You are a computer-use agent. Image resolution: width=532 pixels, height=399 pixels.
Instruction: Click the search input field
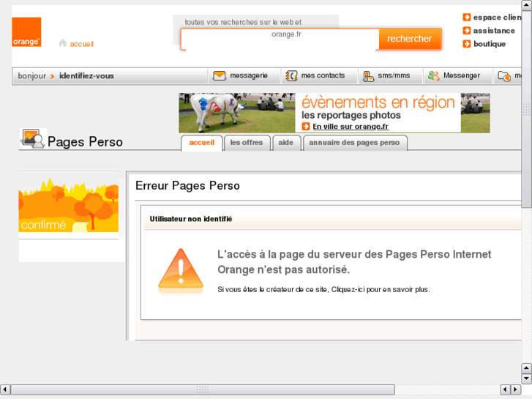(x=280, y=40)
